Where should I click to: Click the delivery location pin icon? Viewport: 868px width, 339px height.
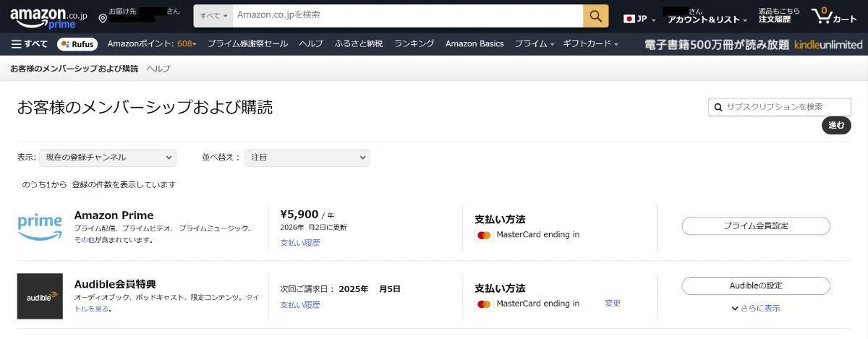tap(103, 18)
